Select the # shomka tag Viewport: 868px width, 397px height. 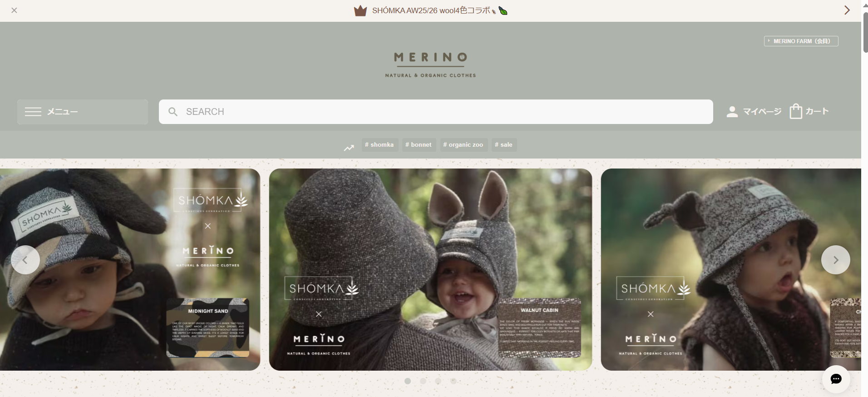click(380, 145)
